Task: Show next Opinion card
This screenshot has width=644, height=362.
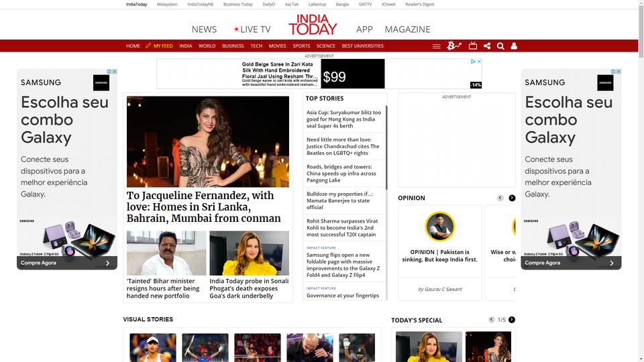Action: click(512, 198)
